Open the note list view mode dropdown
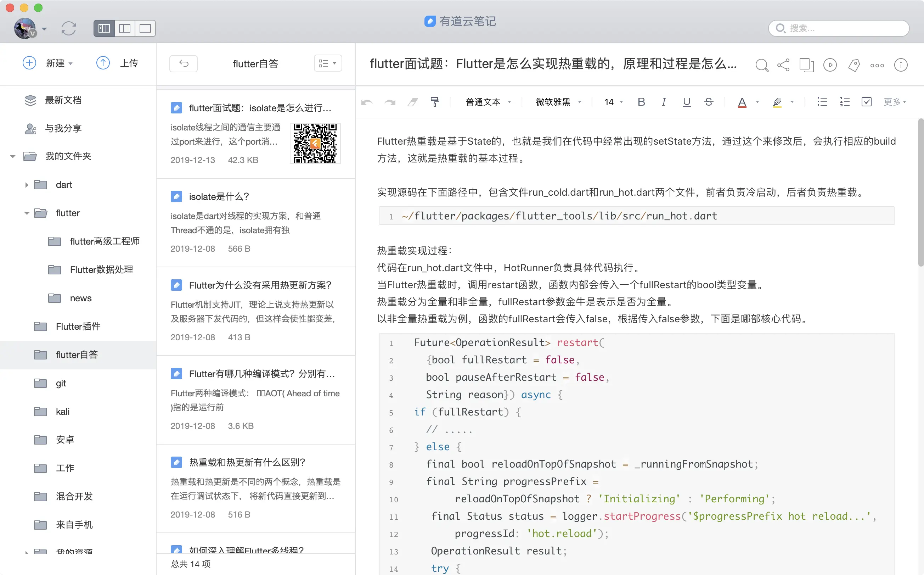924x575 pixels. point(328,63)
